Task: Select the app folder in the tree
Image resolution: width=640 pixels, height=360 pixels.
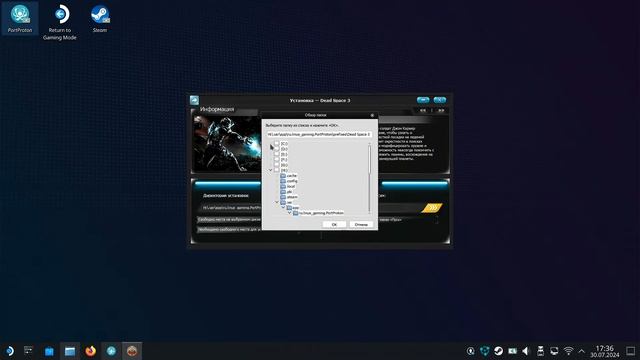Action: click(x=295, y=208)
